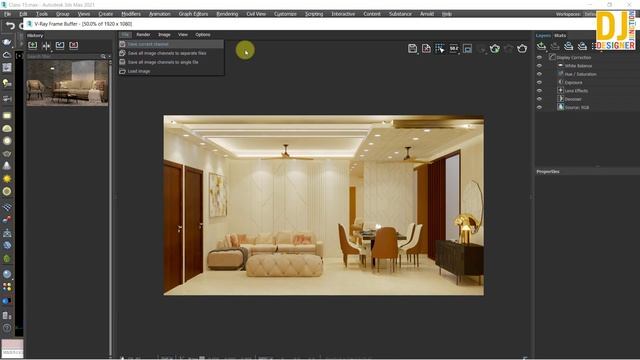Open 3ds Max Rendering menu
640x360 pixels.
[227, 14]
